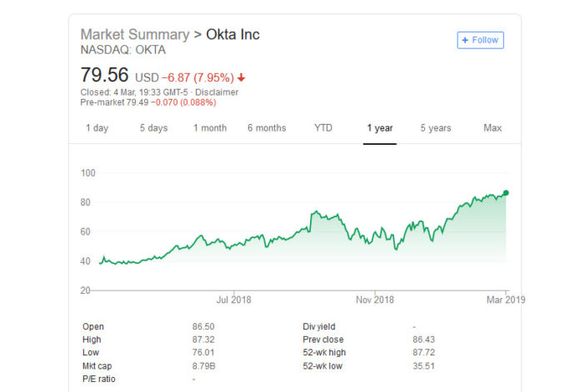Click the 52-wk low value 35.51
Screen dimensions: 580x392
[423, 366]
